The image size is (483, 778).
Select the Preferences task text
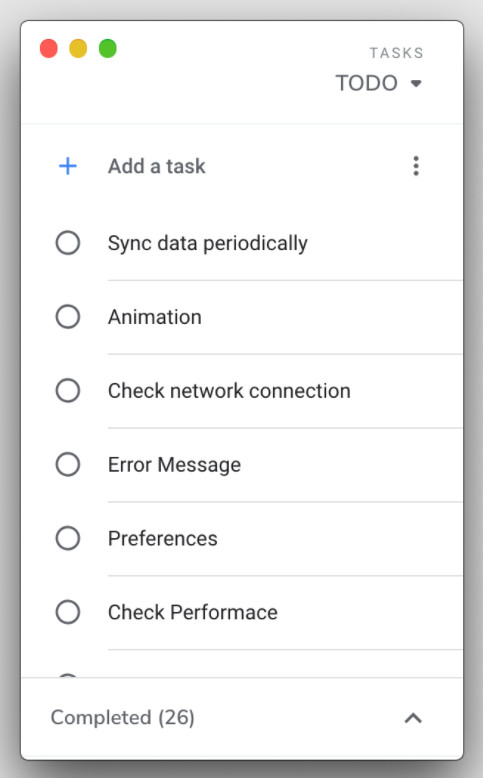163,538
